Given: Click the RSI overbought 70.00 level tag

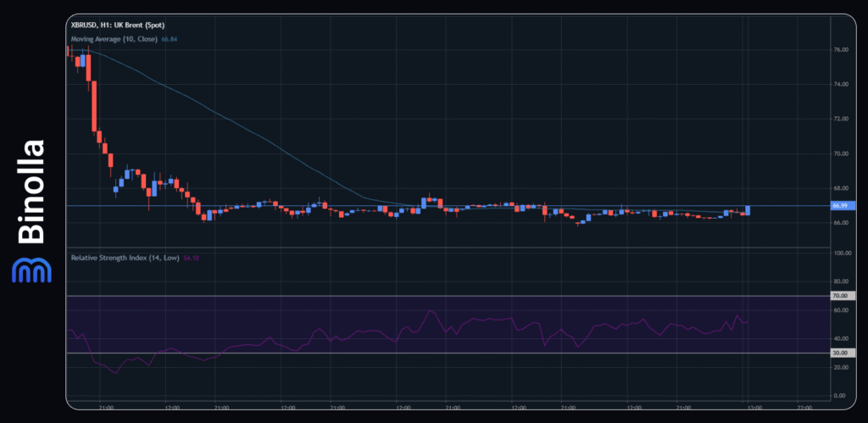Looking at the screenshot, I should click(x=840, y=296).
